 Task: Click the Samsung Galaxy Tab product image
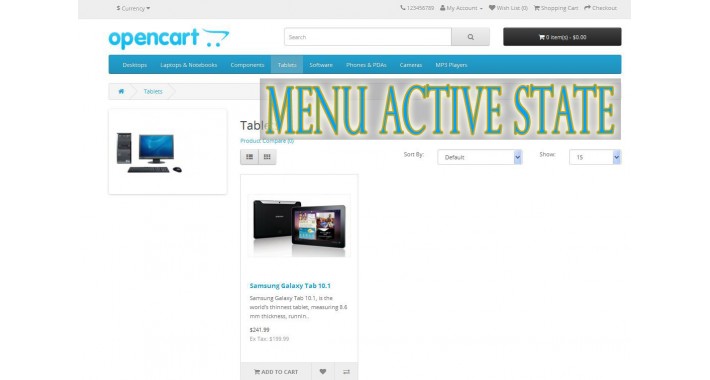(299, 226)
